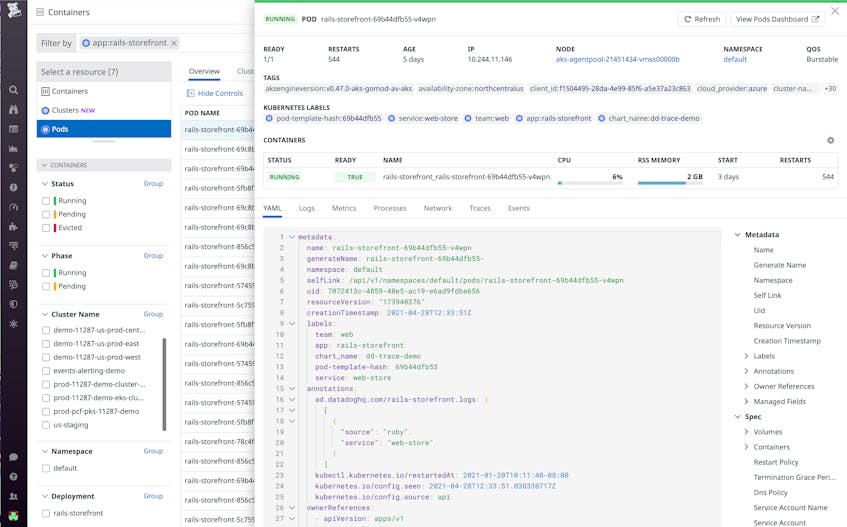Switch to the Traces tab
847x527 pixels.
click(480, 208)
